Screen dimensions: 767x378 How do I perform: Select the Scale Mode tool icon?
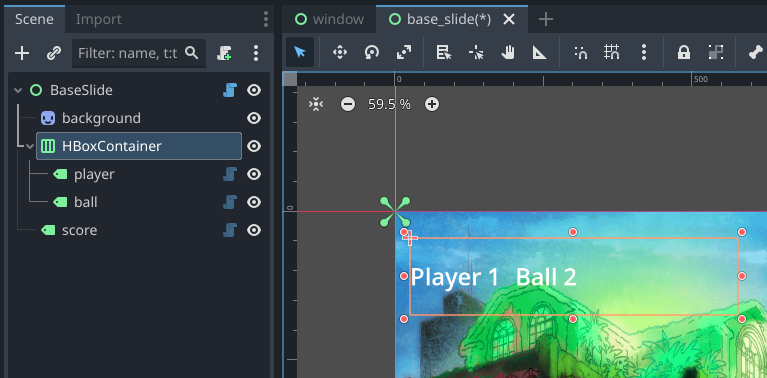404,52
